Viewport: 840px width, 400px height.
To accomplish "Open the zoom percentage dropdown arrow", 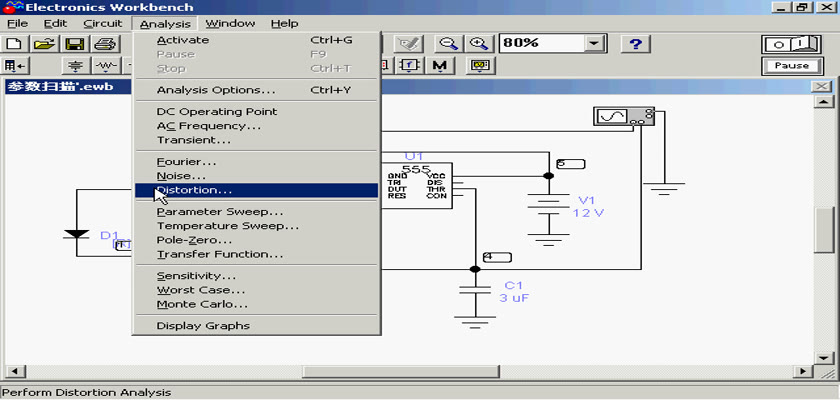I will pos(593,43).
